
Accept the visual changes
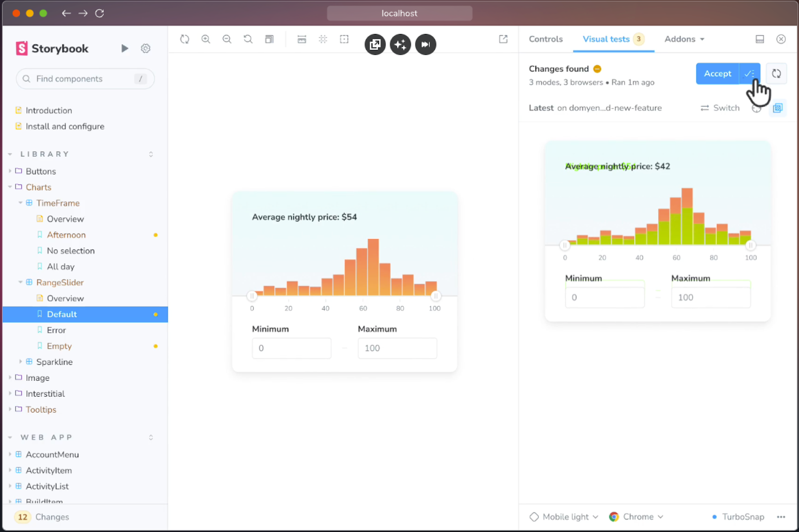point(717,74)
